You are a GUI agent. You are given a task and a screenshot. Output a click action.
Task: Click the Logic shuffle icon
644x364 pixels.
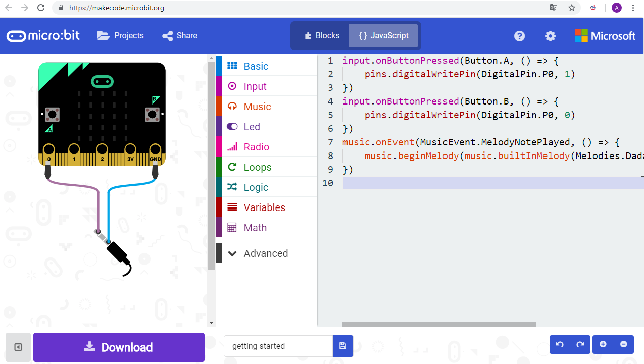tap(232, 187)
